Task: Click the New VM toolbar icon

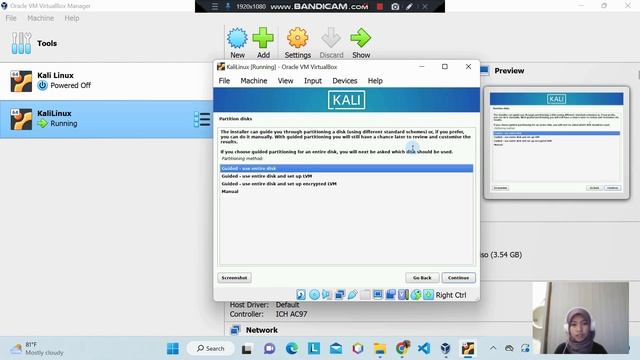Action: coord(237,38)
